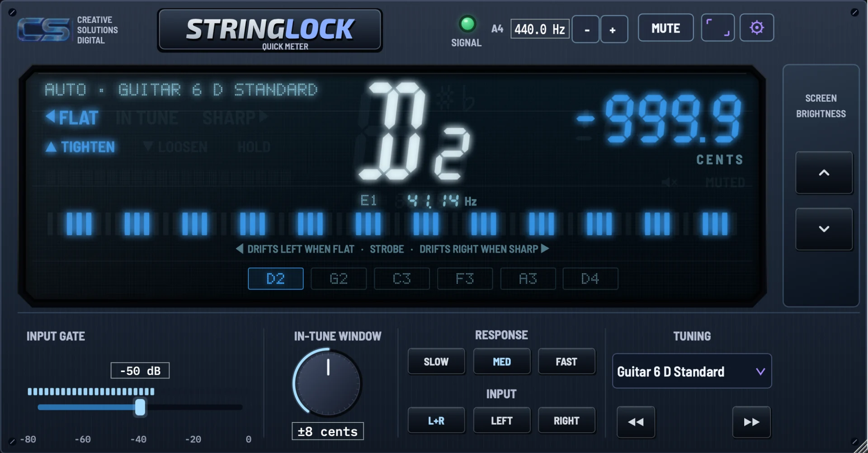Select the D4 string button
The height and width of the screenshot is (453, 868).
click(590, 278)
